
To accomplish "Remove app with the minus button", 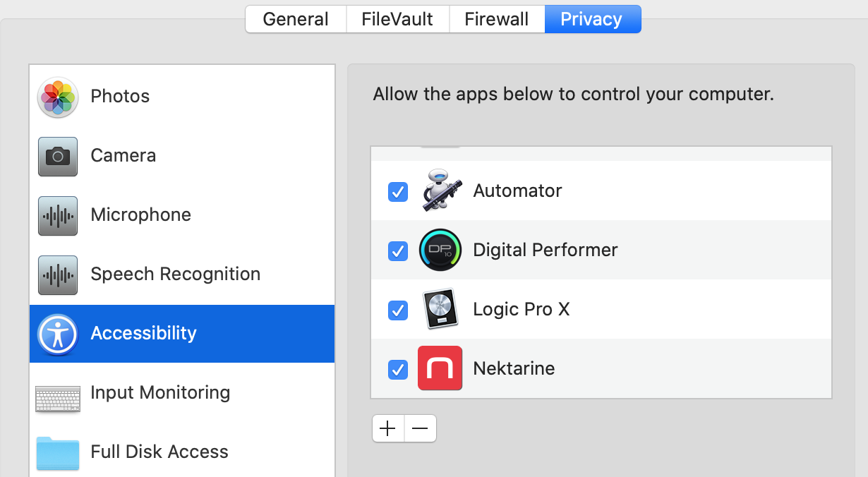I will click(x=421, y=428).
